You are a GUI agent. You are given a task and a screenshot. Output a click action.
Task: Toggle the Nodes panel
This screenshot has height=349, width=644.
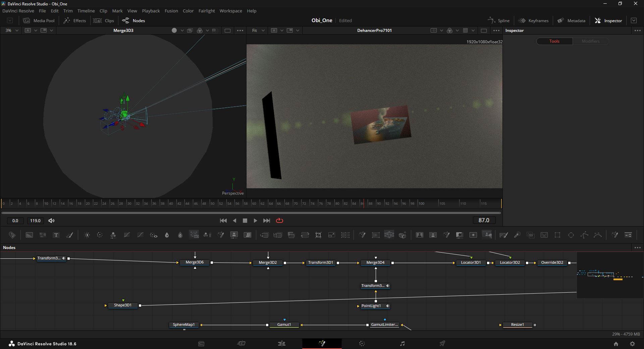[x=133, y=20]
